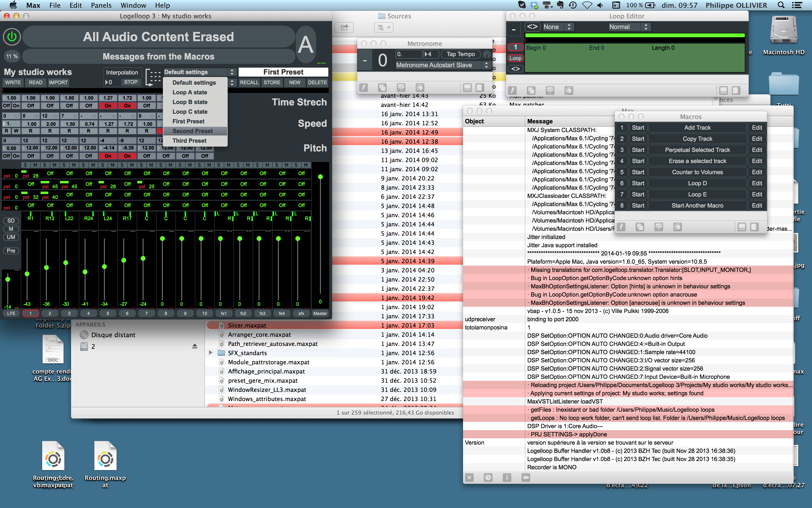Click the RECALL preset button
The image size is (812, 508).
249,82
